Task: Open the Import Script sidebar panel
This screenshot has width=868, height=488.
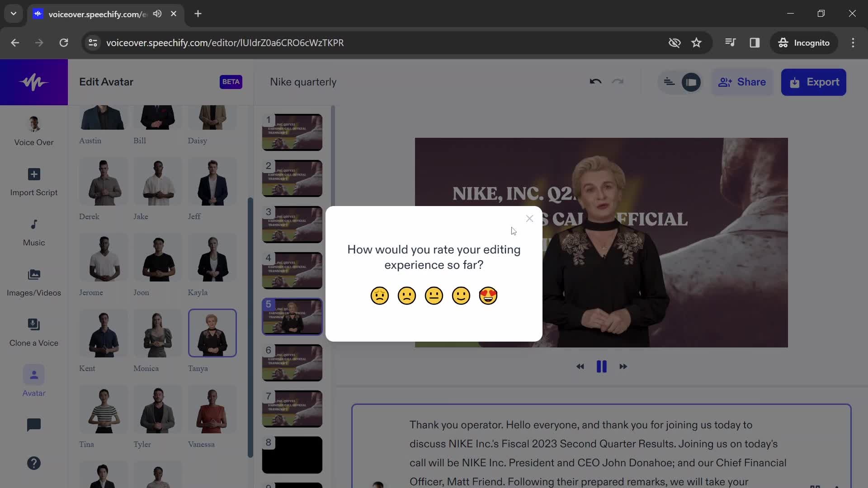Action: (34, 182)
